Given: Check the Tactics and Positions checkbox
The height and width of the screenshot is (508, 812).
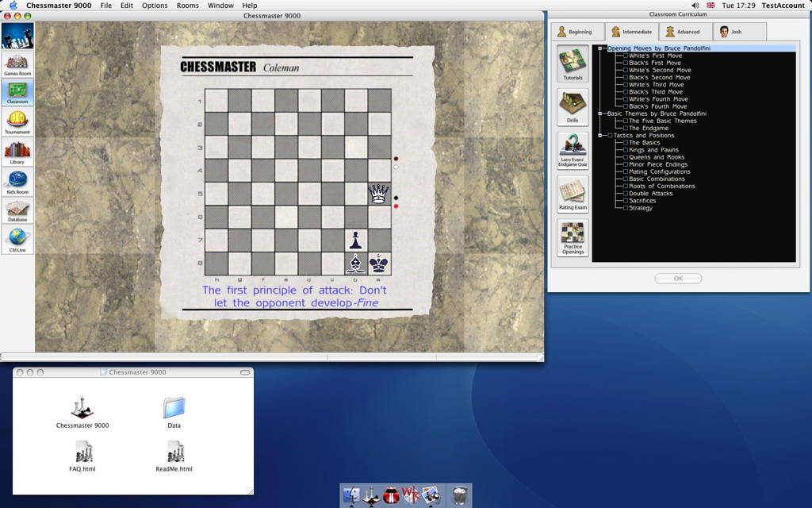Looking at the screenshot, I should point(610,135).
